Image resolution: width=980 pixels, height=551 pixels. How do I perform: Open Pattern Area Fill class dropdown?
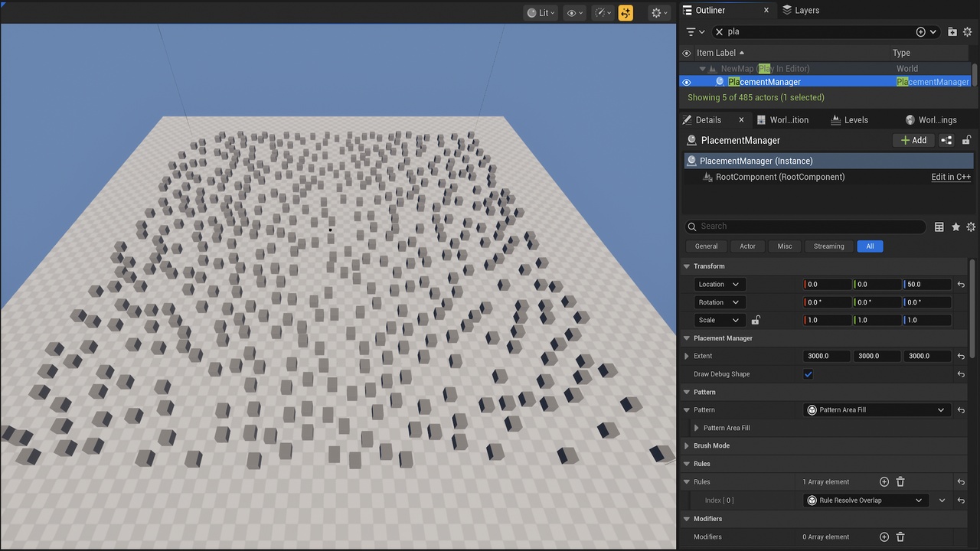click(877, 409)
